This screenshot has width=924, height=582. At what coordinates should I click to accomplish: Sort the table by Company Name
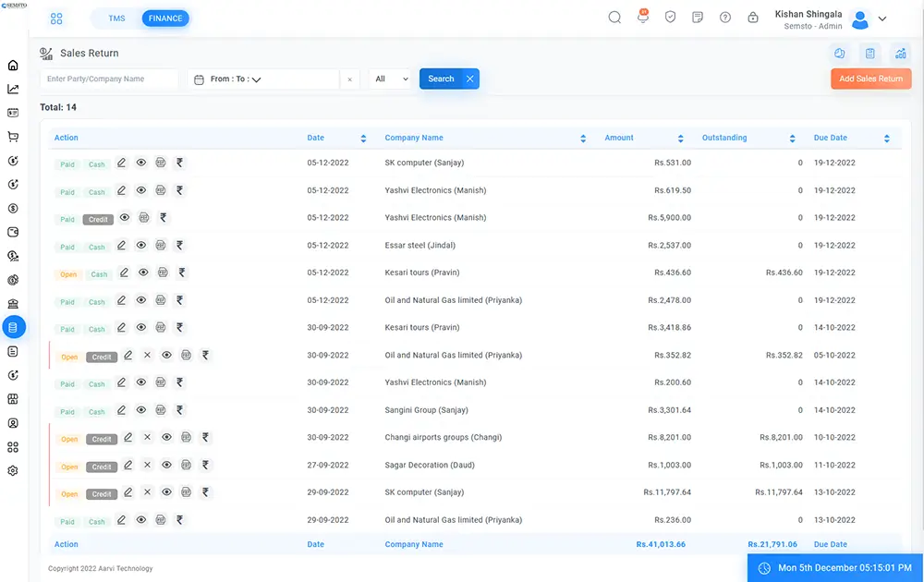[583, 139]
